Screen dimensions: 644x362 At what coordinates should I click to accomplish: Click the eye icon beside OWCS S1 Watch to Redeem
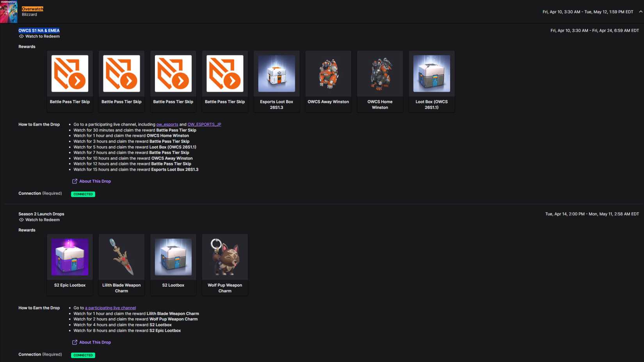21,36
